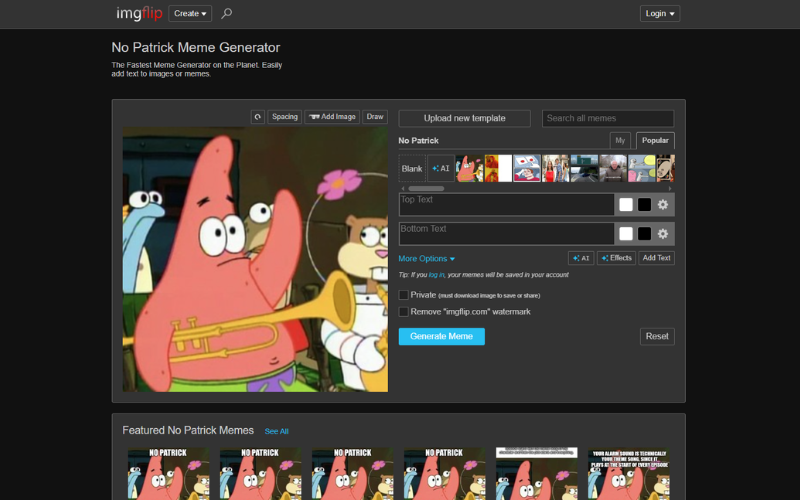The width and height of the screenshot is (800, 500).
Task: Open first featured No Patrick meme thumbnail
Action: [168, 473]
